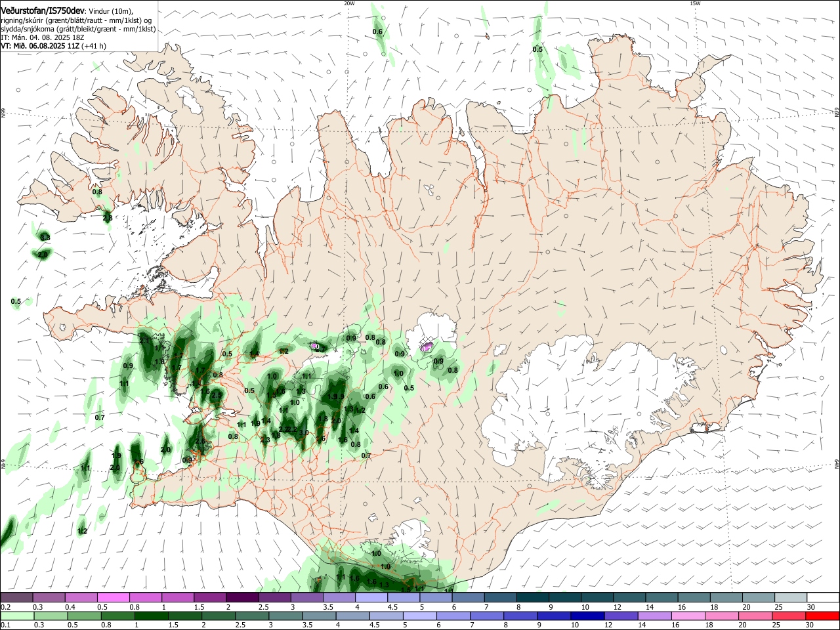Select top-row snow swatch from 0.3 to 0.4
The image size is (840, 630).
(x=49, y=597)
